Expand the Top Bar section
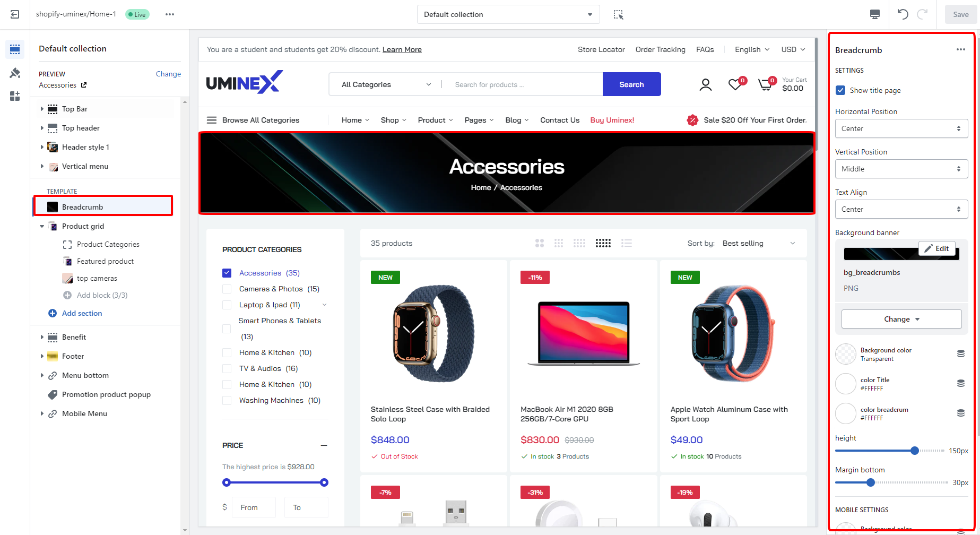980x535 pixels. point(42,109)
